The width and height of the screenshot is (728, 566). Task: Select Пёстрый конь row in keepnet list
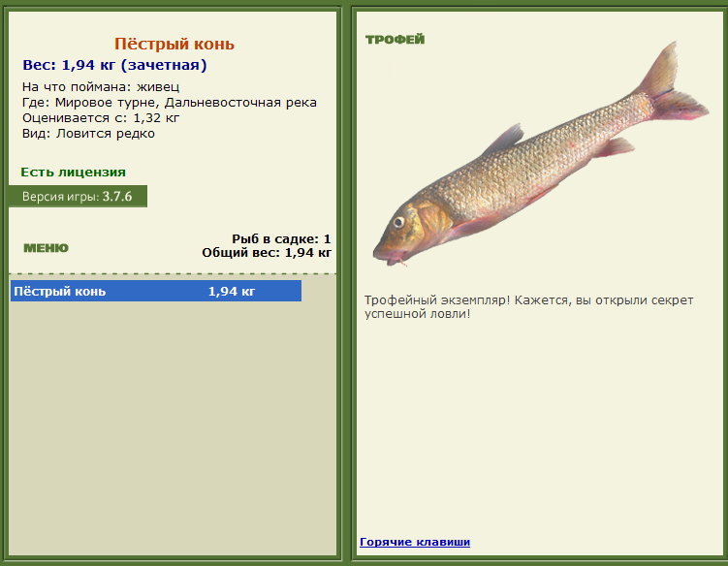[x=156, y=291]
